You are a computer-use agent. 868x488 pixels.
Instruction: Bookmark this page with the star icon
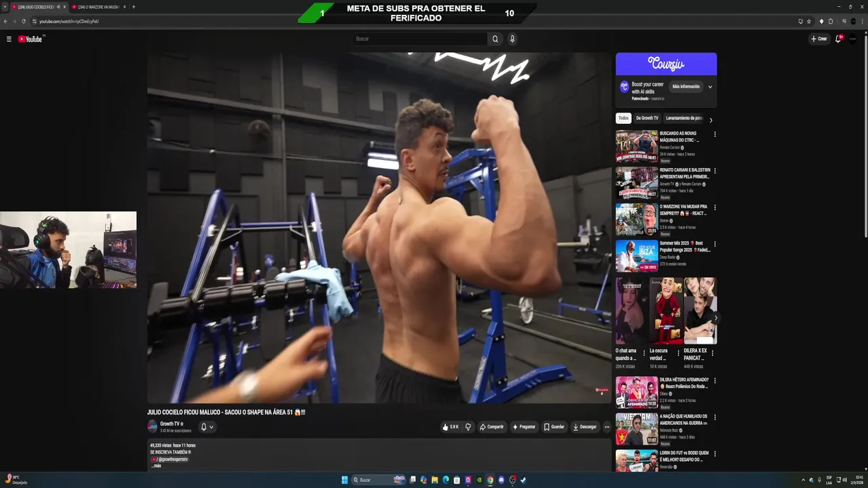[x=809, y=21]
